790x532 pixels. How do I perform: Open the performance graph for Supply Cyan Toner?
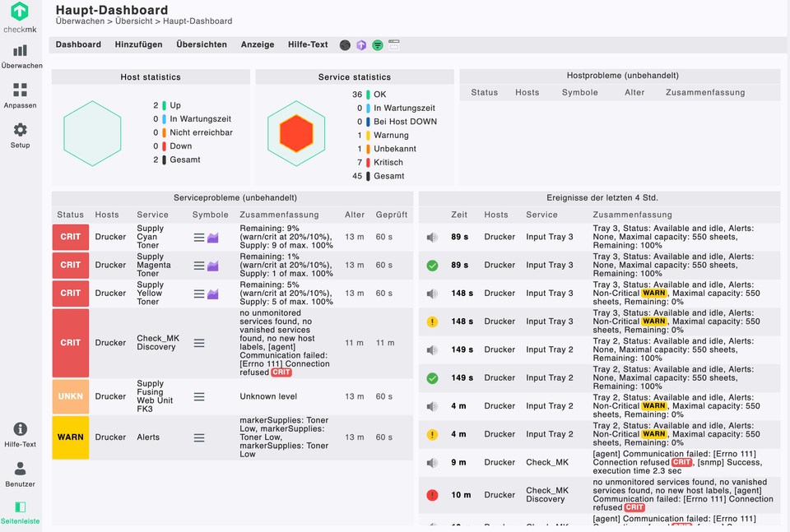pos(212,238)
